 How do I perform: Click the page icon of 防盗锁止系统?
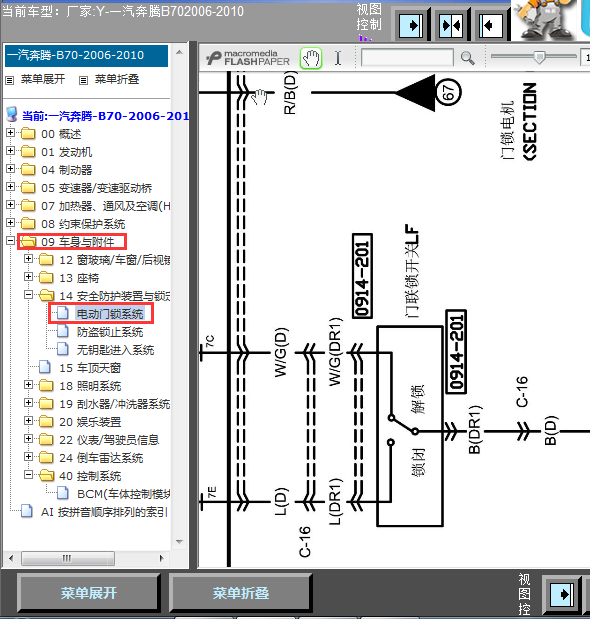click(x=63, y=331)
